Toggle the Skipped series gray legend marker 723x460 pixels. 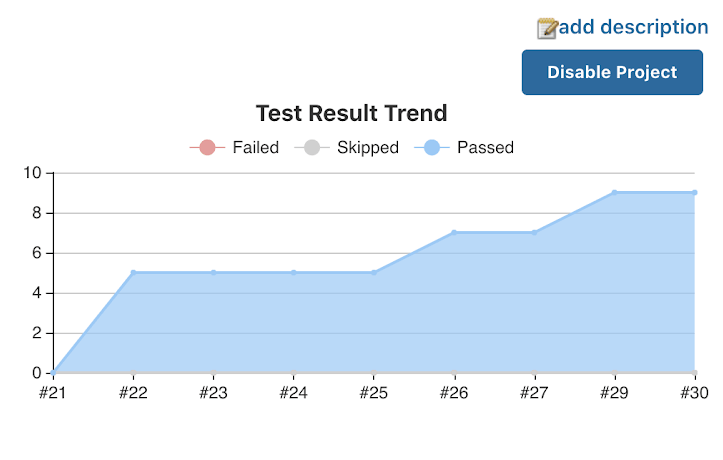click(311, 148)
